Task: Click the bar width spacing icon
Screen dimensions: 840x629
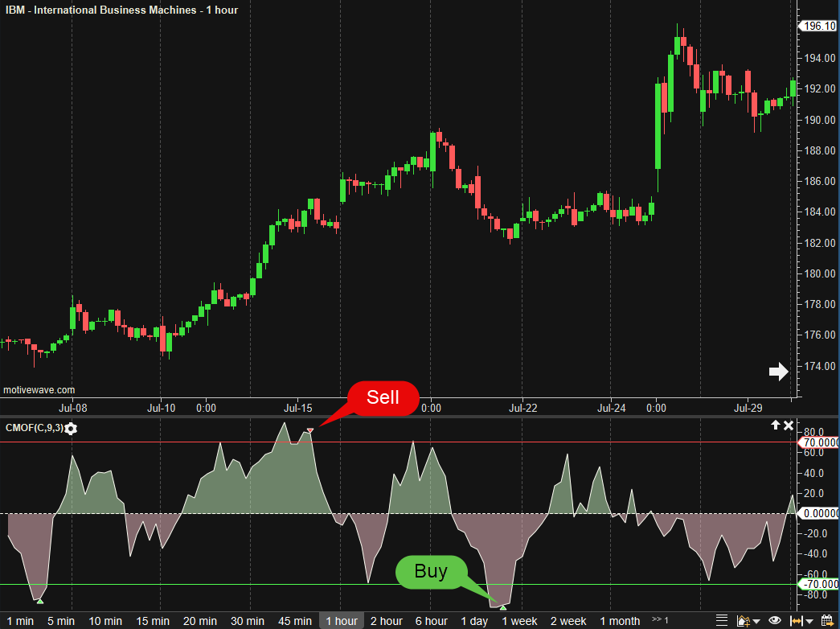Action: (x=797, y=620)
